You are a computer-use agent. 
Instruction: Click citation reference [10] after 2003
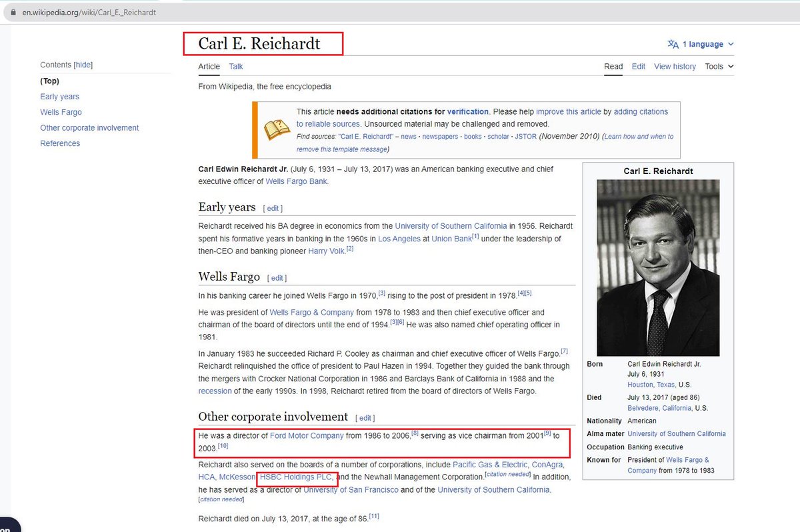click(x=223, y=445)
